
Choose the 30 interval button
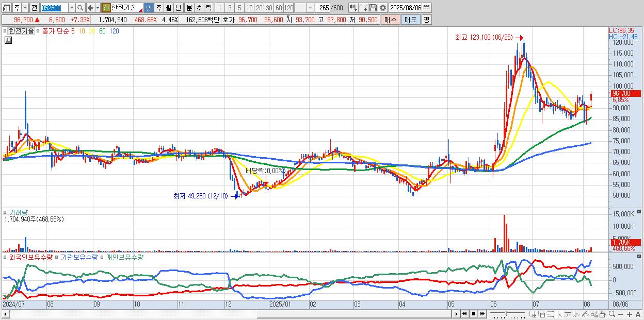click(x=269, y=8)
